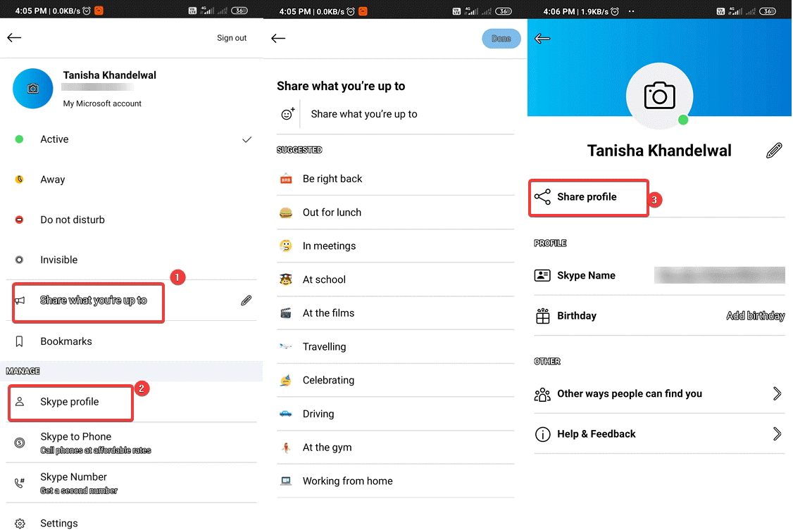Image resolution: width=793 pixels, height=532 pixels.
Task: Click the Share what you're up to input field
Action: [364, 114]
